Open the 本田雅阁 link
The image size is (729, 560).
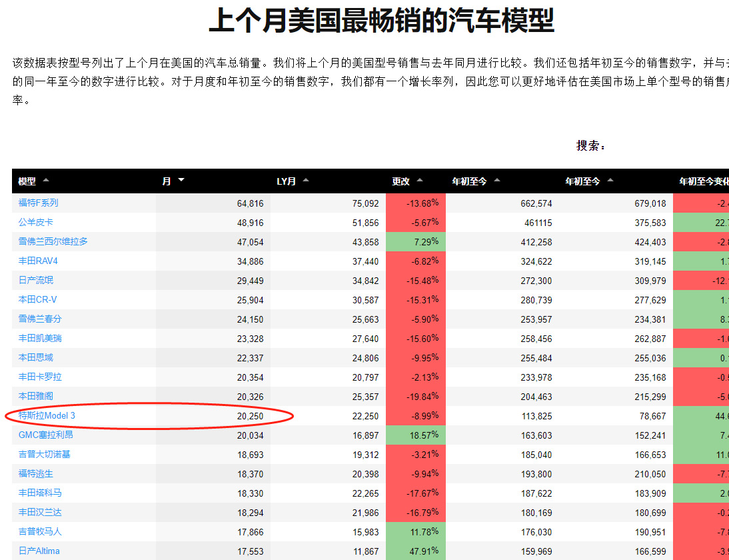coord(36,396)
